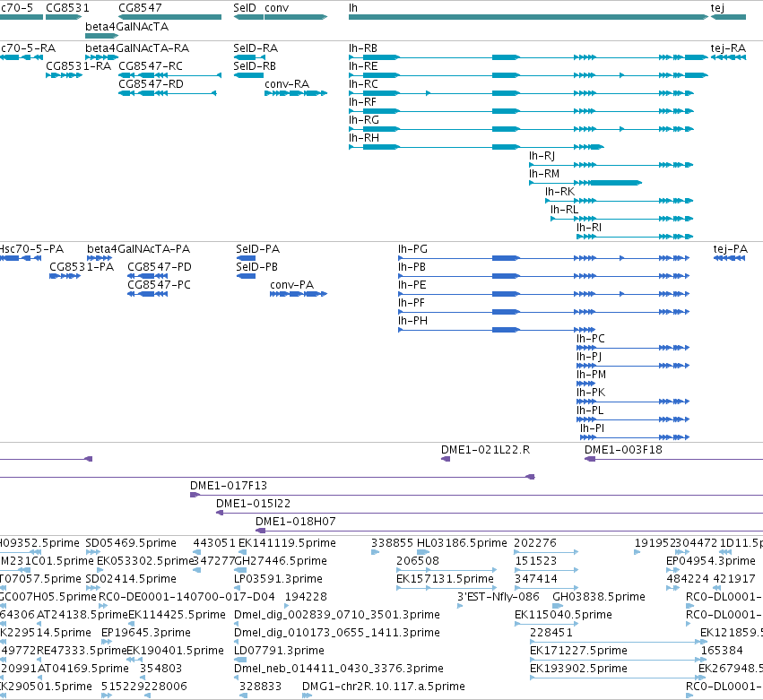
Task: Click EST EK171227.5prime
Action: (578, 652)
